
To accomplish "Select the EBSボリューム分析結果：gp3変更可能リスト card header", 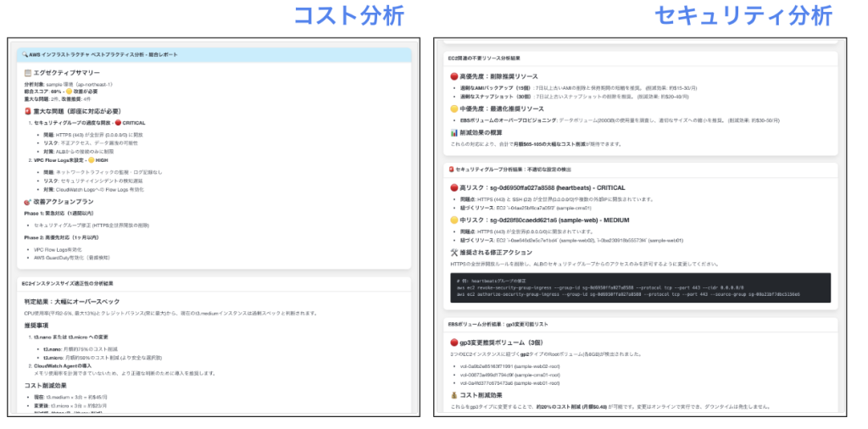I will 641,324.
